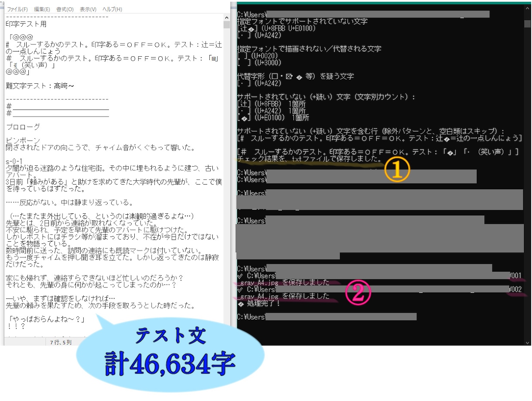This screenshot has height=401, width=532.
Task: Click the ピンポーン line in Notepad
Action: pyautogui.click(x=23, y=141)
